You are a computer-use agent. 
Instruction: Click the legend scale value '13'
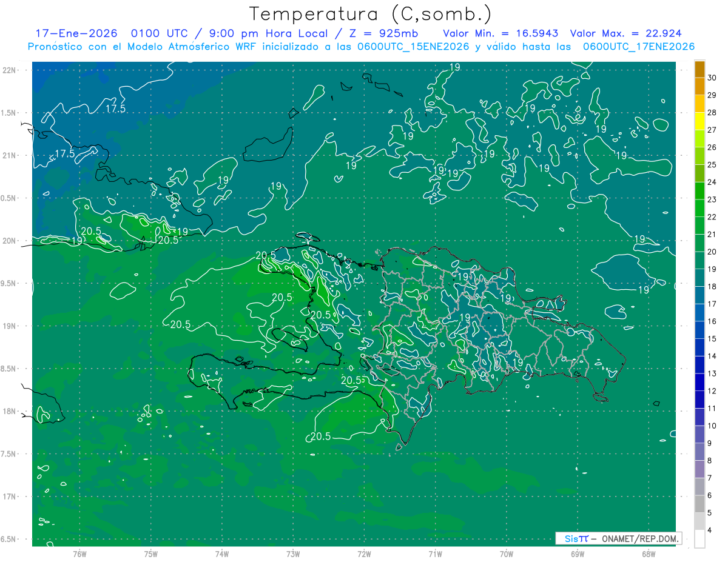[x=712, y=374]
